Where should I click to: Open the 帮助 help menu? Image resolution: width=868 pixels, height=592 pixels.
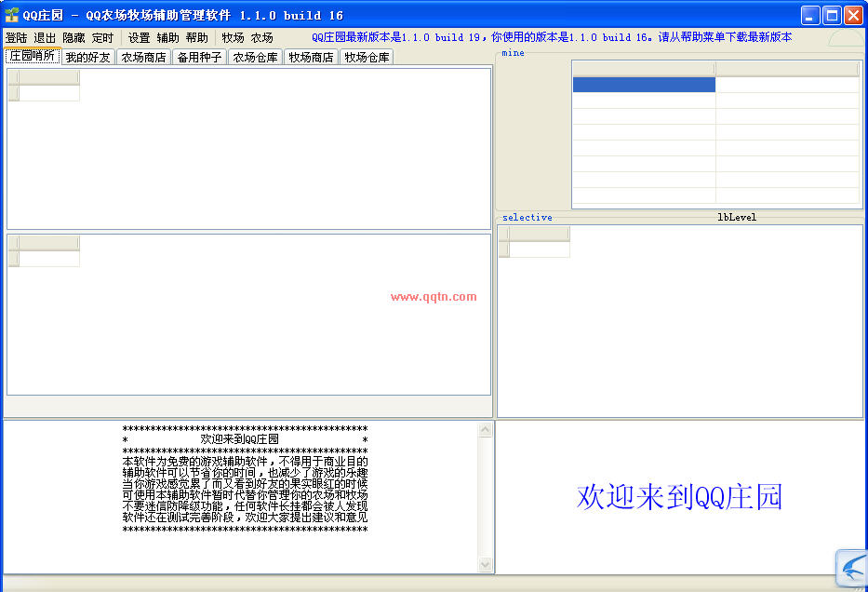[197, 37]
